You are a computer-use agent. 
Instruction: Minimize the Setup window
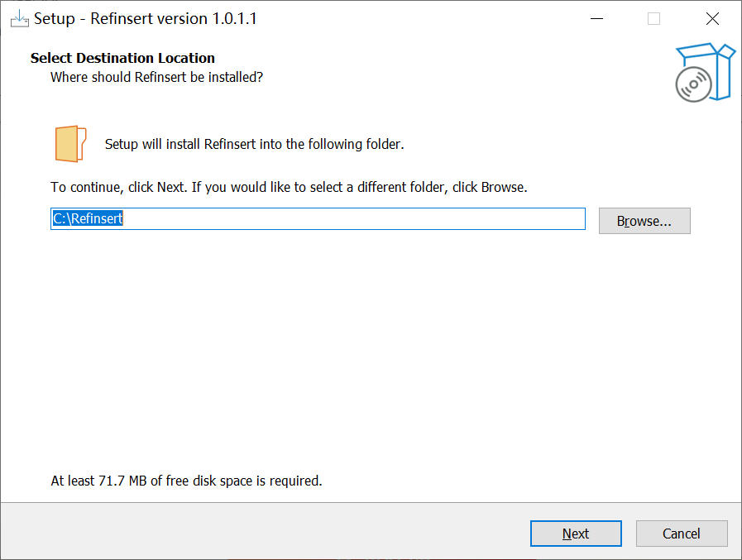click(596, 19)
